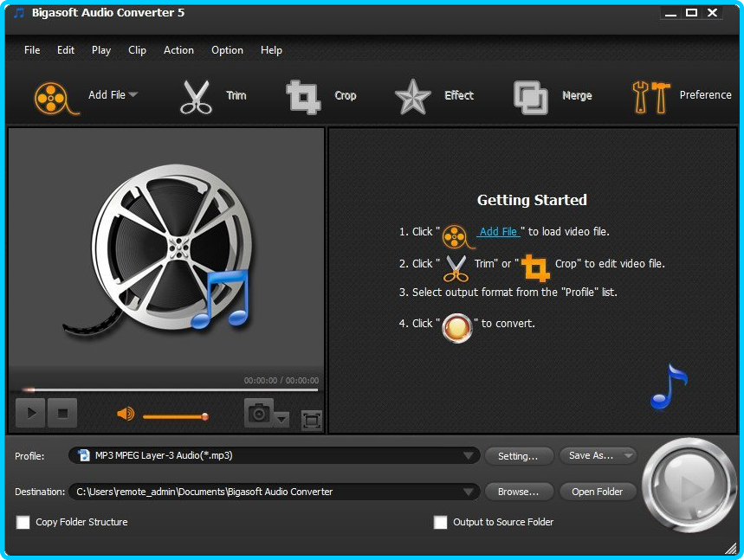This screenshot has height=560, width=744.
Task: Switch preview to full screen
Action: pos(311,420)
